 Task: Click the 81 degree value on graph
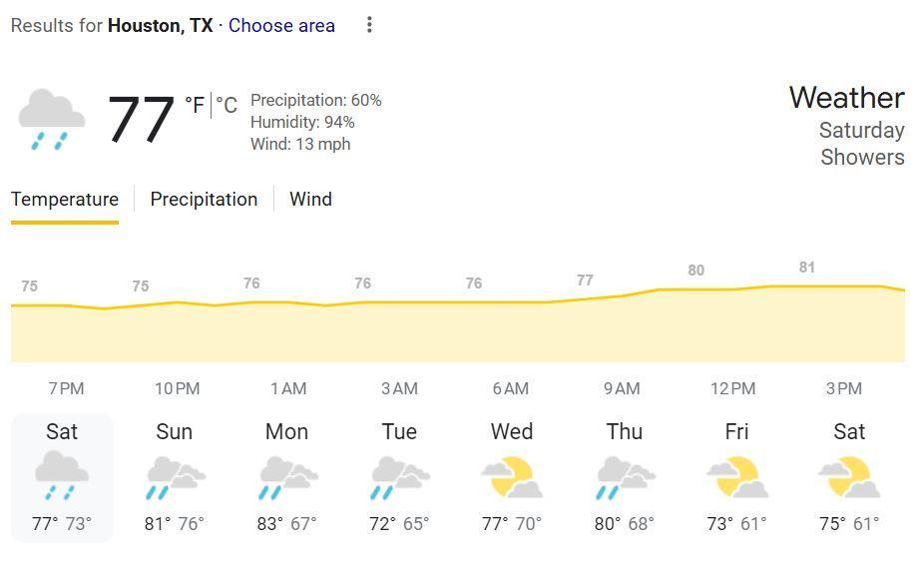click(807, 268)
